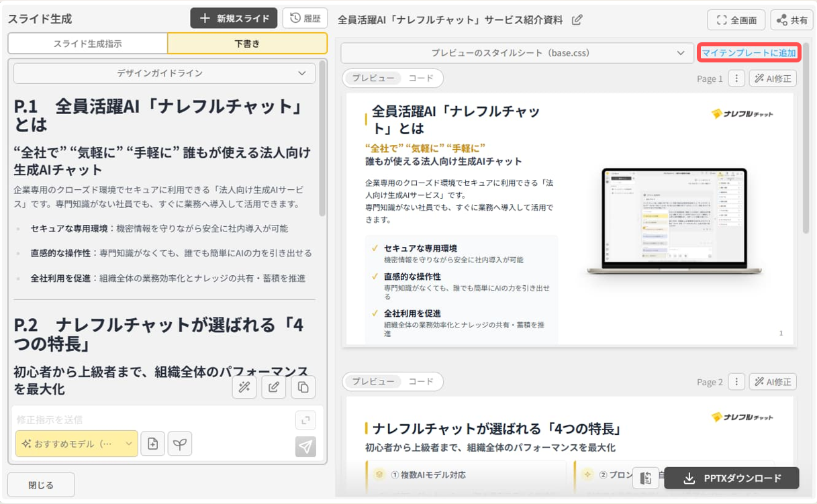Open the Page 2 three-dot menu
Image resolution: width=817 pixels, height=504 pixels.
(x=736, y=382)
